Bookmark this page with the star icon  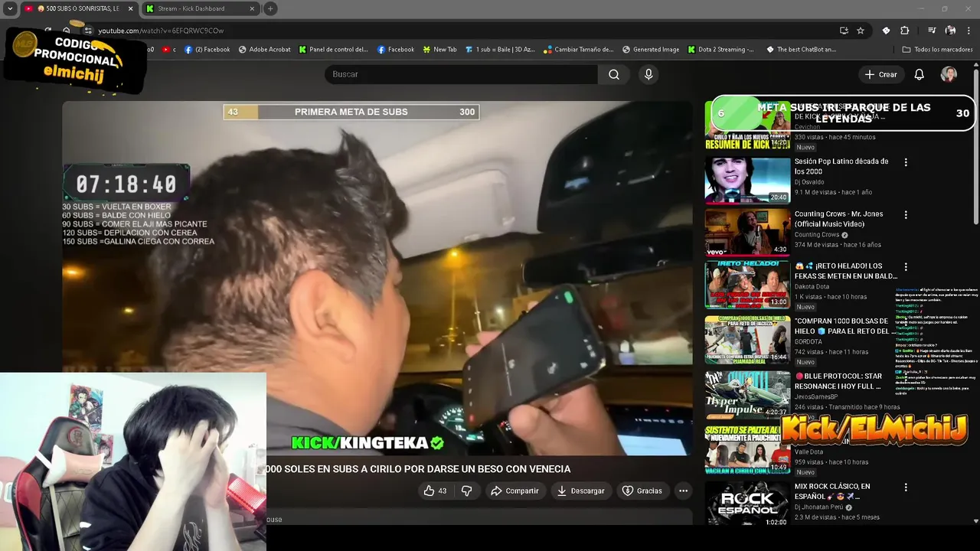click(861, 31)
